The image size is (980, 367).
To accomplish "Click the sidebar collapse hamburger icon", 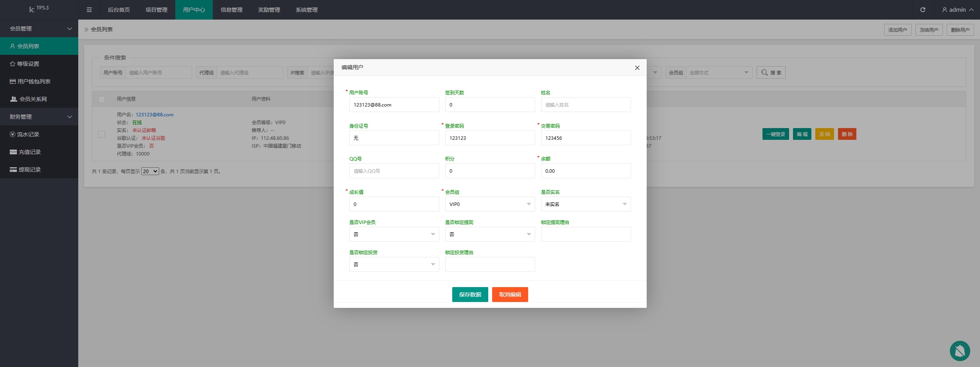I will pos(89,10).
